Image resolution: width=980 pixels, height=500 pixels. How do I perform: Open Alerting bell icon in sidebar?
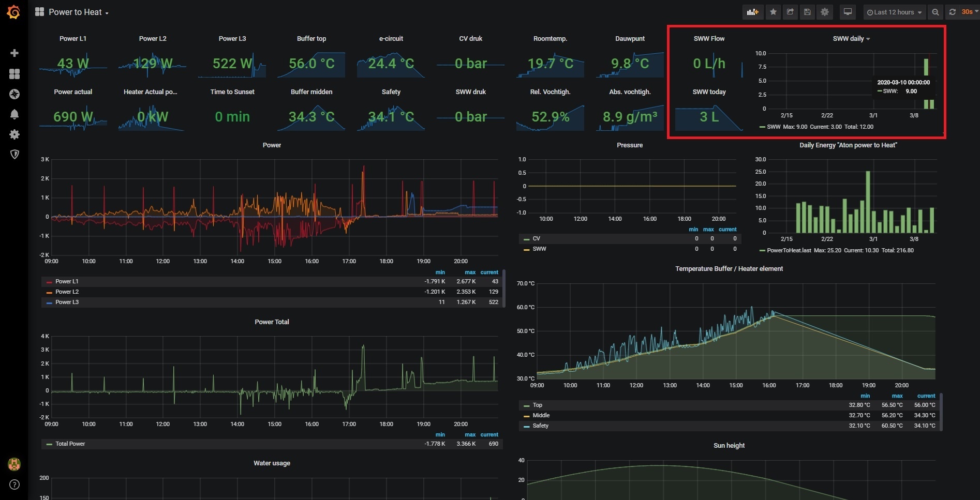click(14, 114)
